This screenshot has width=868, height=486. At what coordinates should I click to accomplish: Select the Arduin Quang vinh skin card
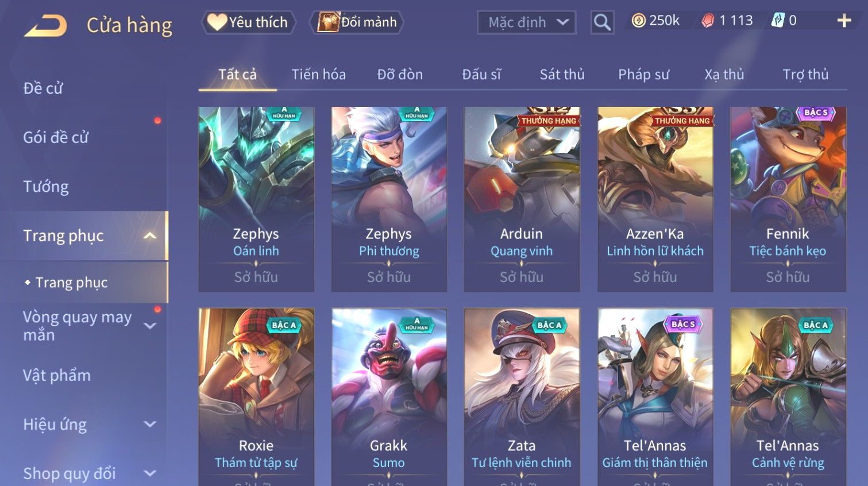click(x=522, y=199)
